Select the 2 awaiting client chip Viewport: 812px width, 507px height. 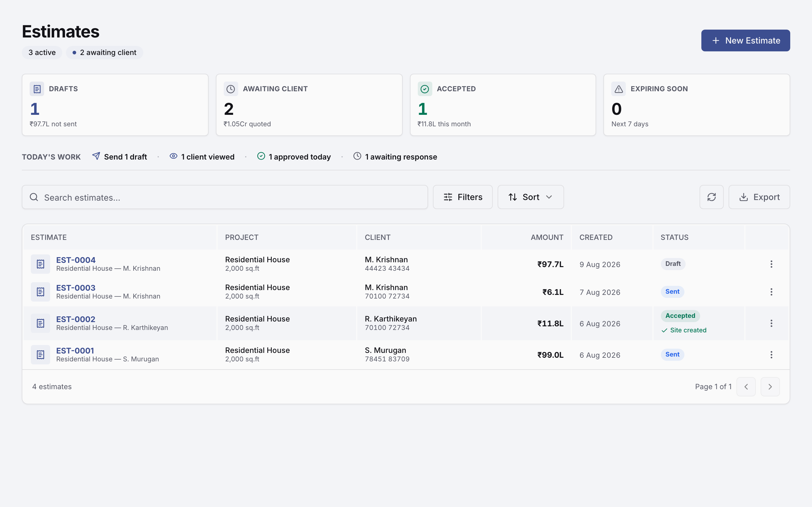pyautogui.click(x=104, y=52)
